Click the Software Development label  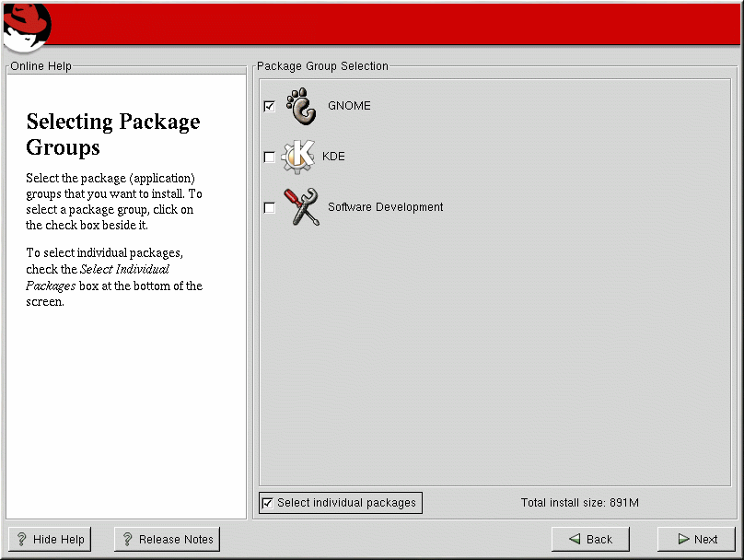pos(385,207)
